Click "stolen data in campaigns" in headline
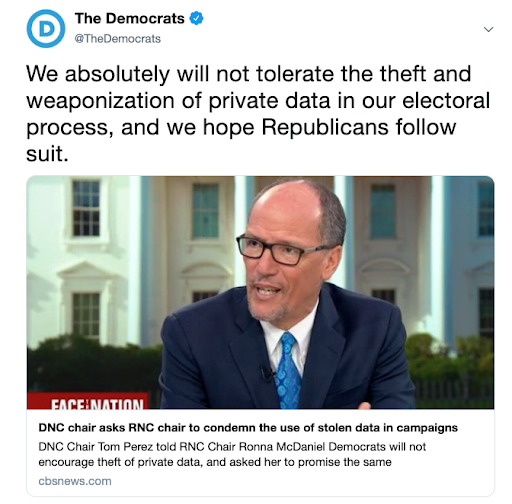Image resolution: width=512 pixels, height=504 pixels. pyautogui.click(x=388, y=427)
